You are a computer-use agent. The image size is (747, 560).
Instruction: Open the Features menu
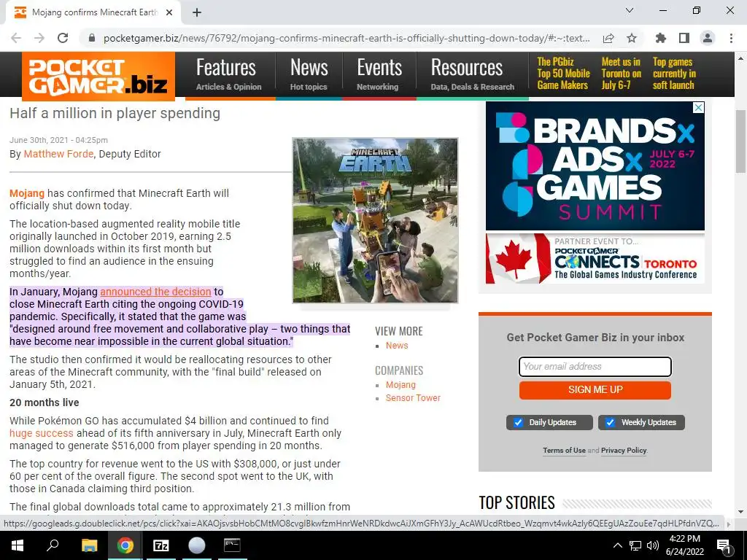coord(228,74)
